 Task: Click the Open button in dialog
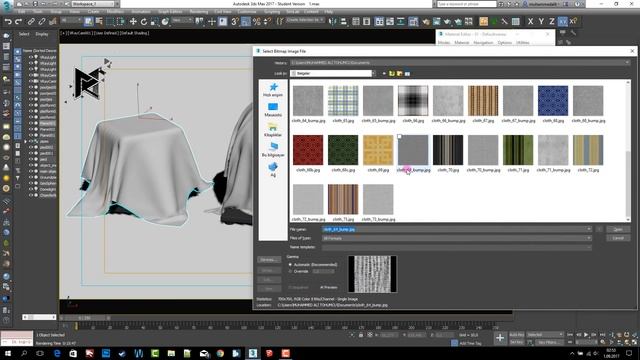pyautogui.click(x=618, y=229)
